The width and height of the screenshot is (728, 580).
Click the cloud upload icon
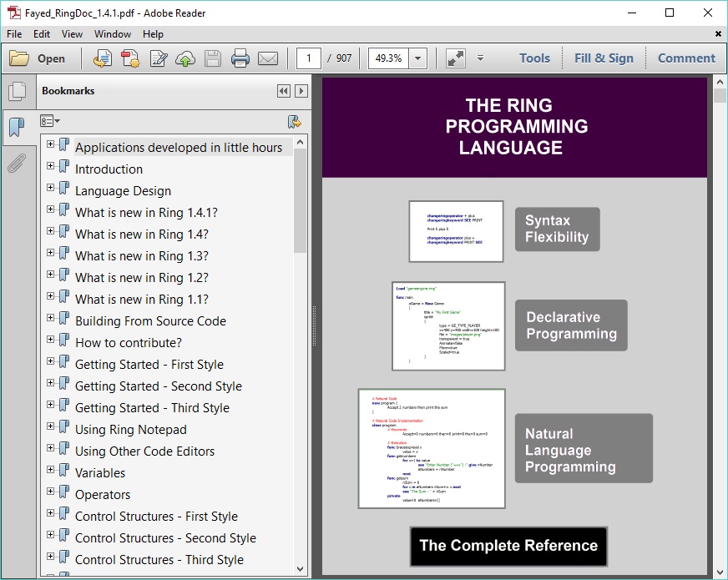[185, 58]
